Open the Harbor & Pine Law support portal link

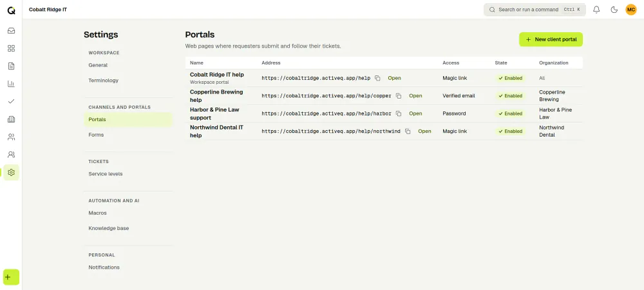(415, 113)
